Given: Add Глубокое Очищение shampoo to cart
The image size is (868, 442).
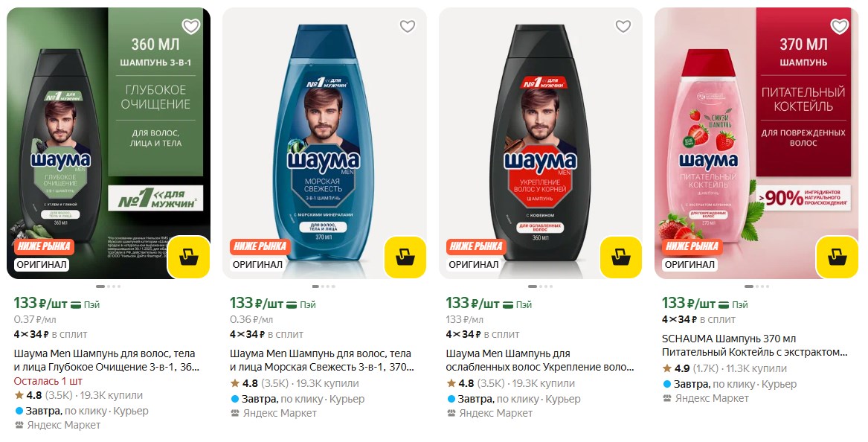Looking at the screenshot, I should click(189, 257).
